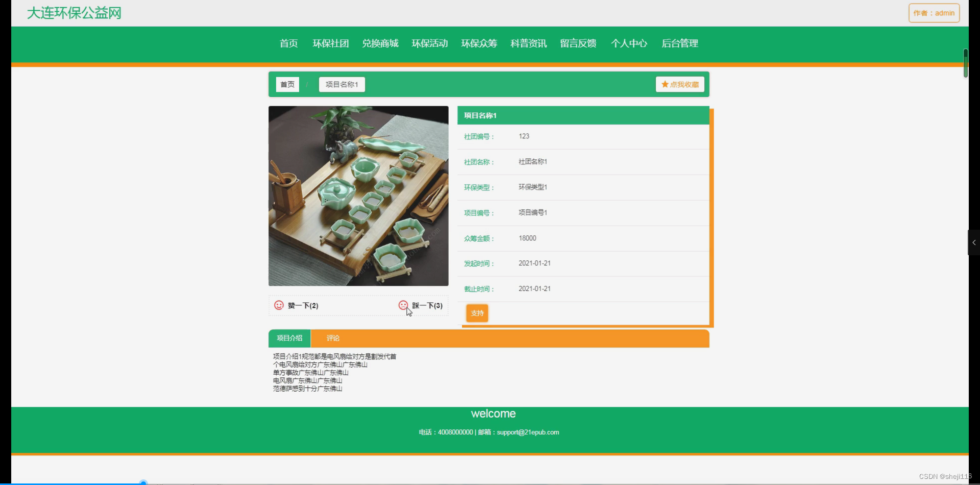Select the 项目介绍 project introduction tab
This screenshot has height=485, width=980.
pos(289,338)
